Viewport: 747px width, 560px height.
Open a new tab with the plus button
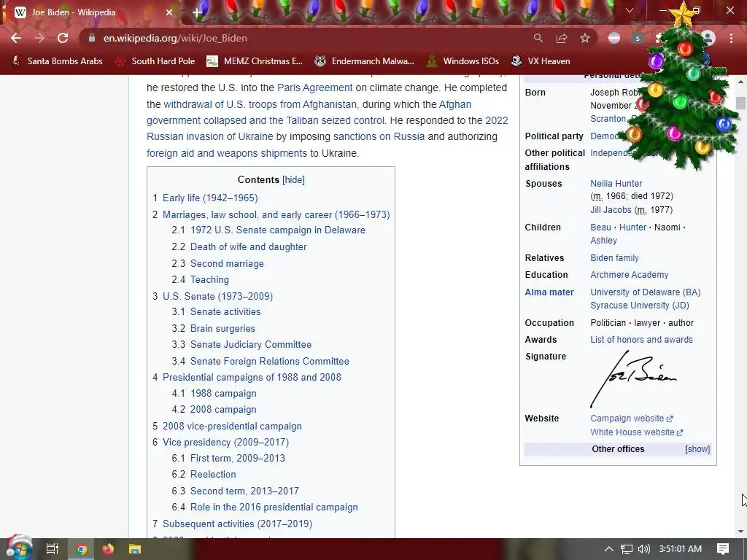[197, 12]
